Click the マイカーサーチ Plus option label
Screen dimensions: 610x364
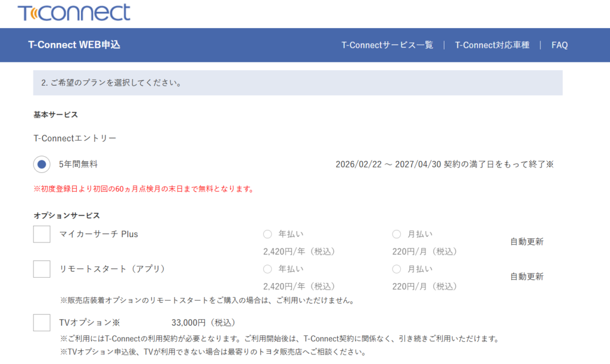[98, 234]
